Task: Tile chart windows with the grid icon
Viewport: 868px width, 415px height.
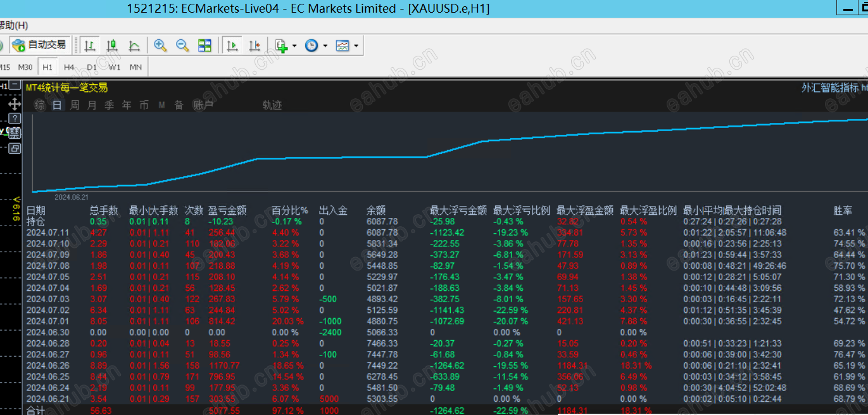Action: pyautogui.click(x=204, y=46)
